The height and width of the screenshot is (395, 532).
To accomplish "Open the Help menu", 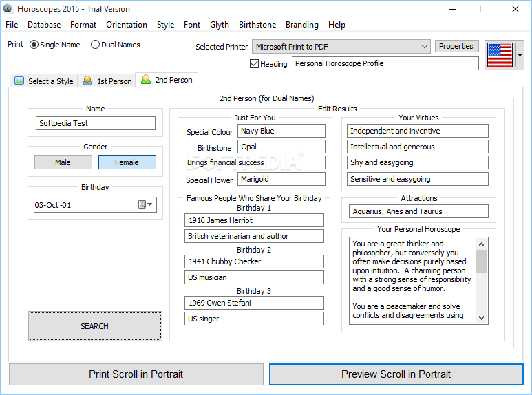I will pos(337,25).
